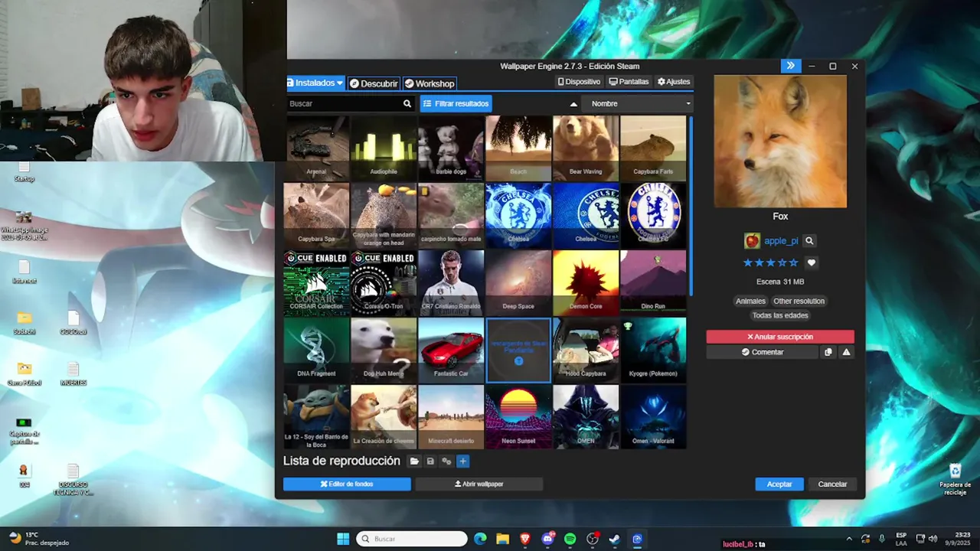Viewport: 980px width, 551px height.
Task: Select the Neon Sunset wallpaper
Action: (x=518, y=416)
